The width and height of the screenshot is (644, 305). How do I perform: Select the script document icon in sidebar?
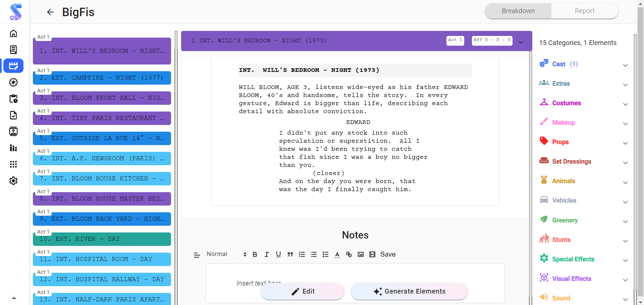[x=13, y=49]
